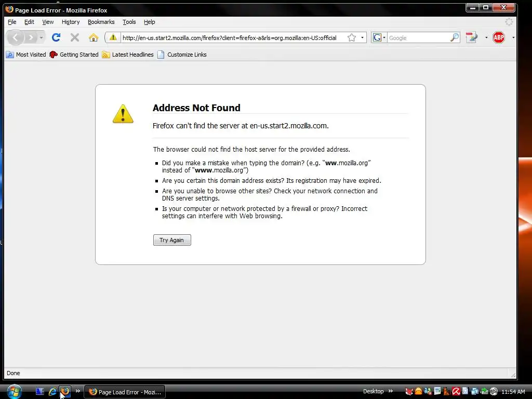Bookmark this page with the star icon
Viewport: 532px width, 399px height.
click(x=352, y=37)
